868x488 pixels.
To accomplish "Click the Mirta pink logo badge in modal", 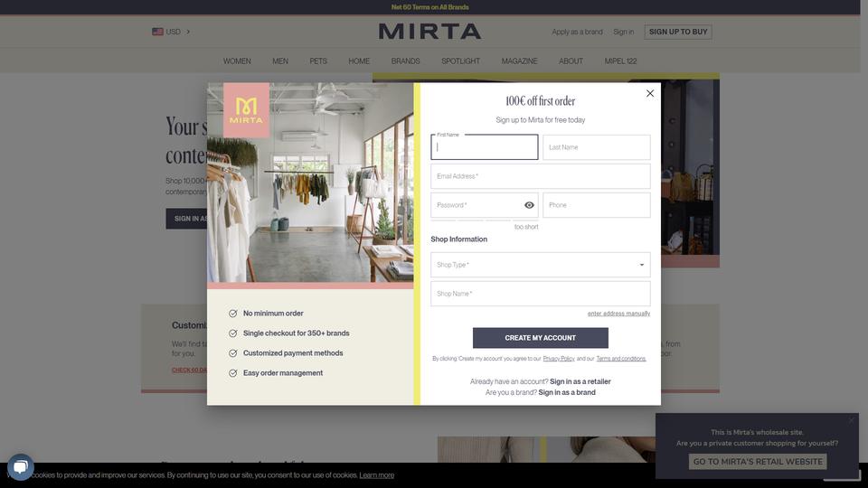I will (x=246, y=110).
